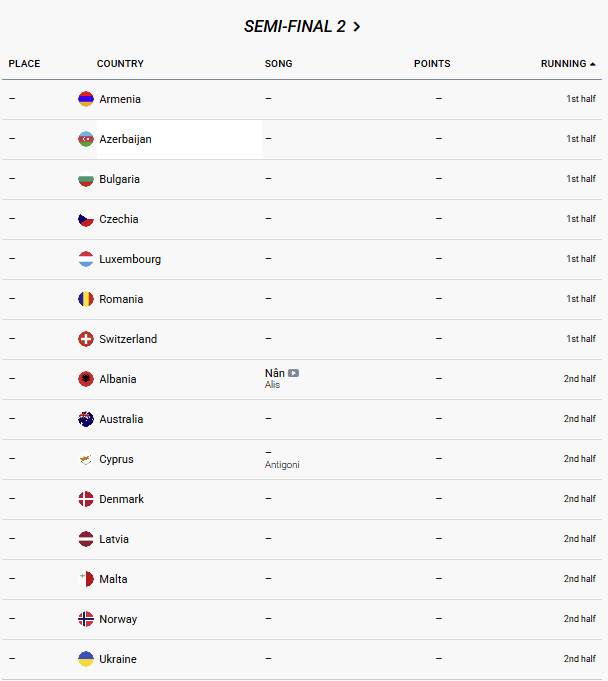Sort by the Song column header
The height and width of the screenshot is (681, 608).
[x=278, y=64]
